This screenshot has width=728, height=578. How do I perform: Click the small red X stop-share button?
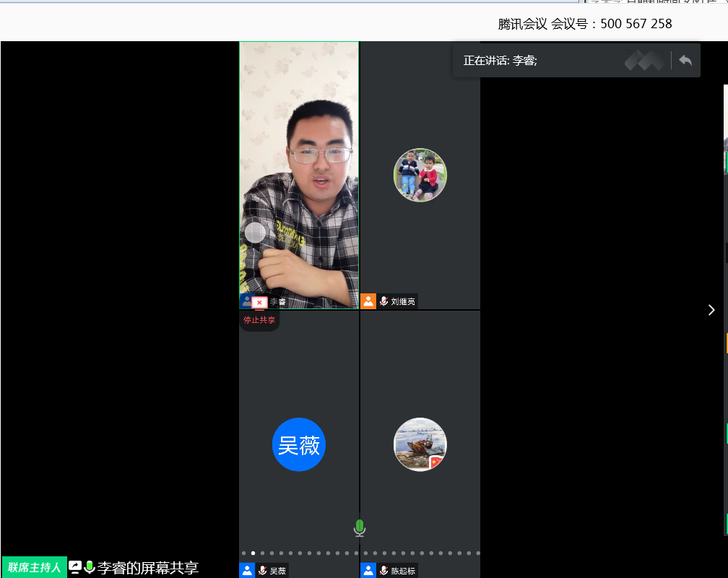[259, 303]
